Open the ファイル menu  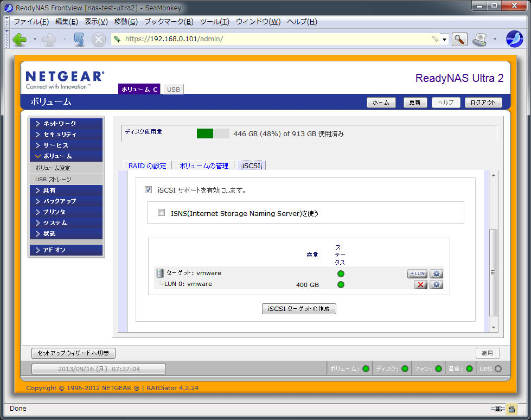(x=31, y=22)
